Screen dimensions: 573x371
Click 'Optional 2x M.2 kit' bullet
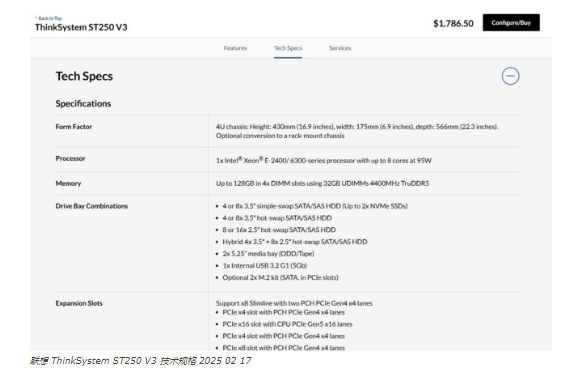coord(280,277)
